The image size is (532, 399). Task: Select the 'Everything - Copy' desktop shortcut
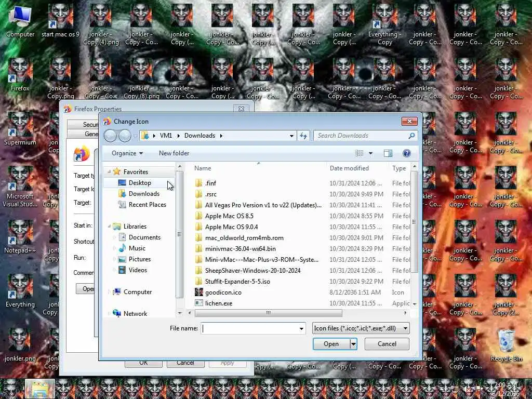point(385,25)
